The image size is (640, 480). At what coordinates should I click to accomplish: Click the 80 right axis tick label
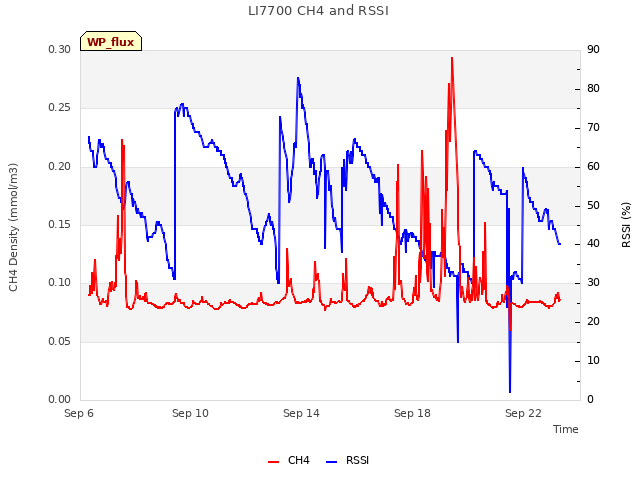coord(593,89)
